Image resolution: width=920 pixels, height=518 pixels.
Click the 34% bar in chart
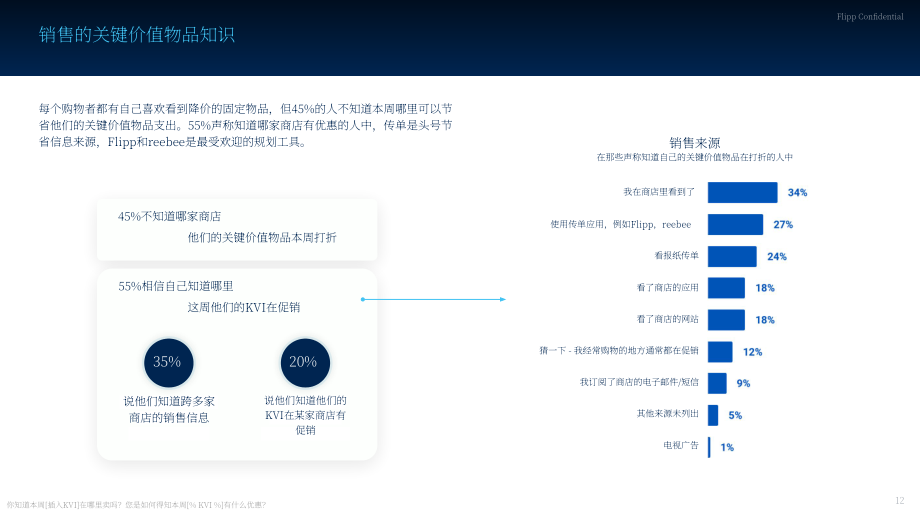click(x=742, y=192)
